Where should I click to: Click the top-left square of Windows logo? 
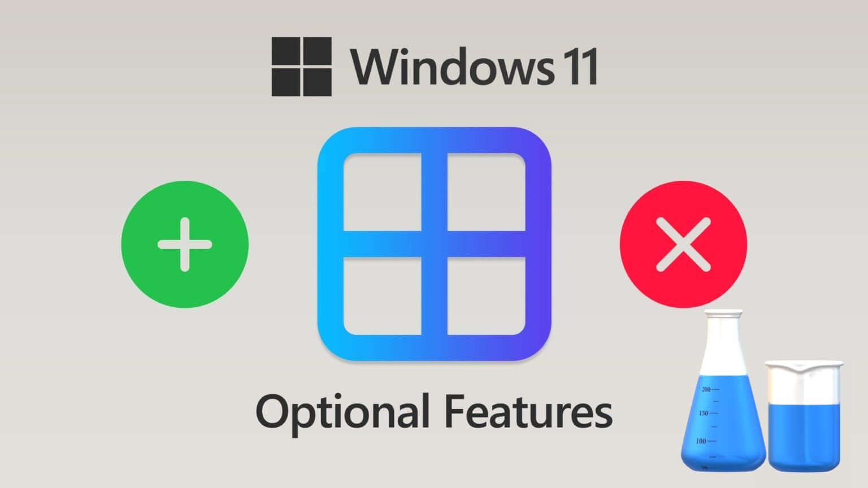(x=285, y=51)
